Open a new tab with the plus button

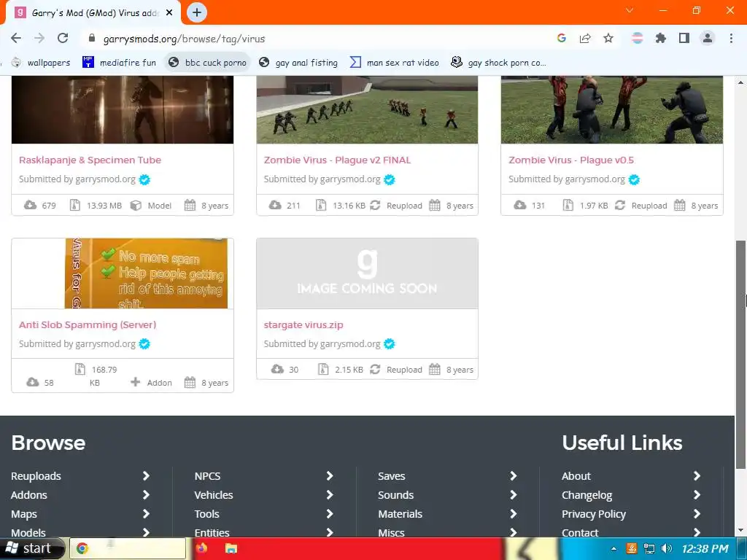pyautogui.click(x=197, y=12)
